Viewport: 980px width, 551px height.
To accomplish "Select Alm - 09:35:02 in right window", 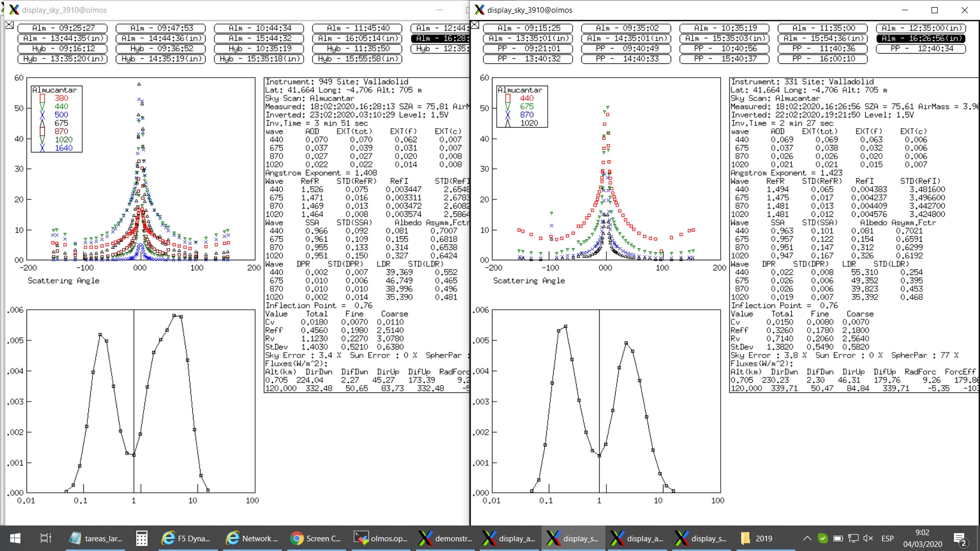I will (x=626, y=28).
